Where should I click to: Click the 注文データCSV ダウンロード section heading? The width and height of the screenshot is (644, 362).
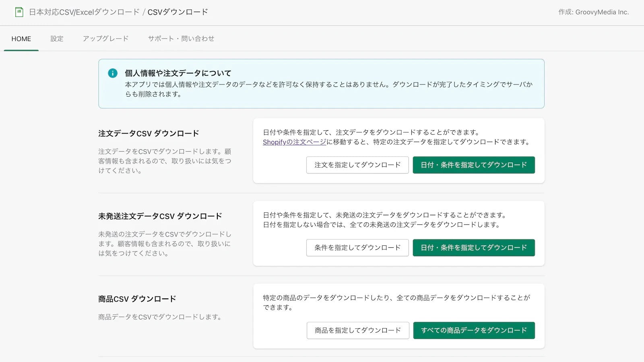click(x=149, y=134)
